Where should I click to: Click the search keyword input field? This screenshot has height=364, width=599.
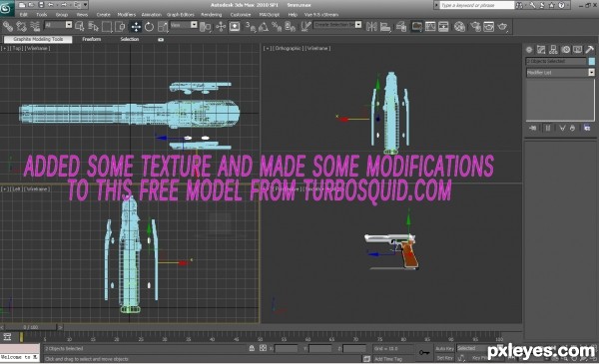point(477,5)
